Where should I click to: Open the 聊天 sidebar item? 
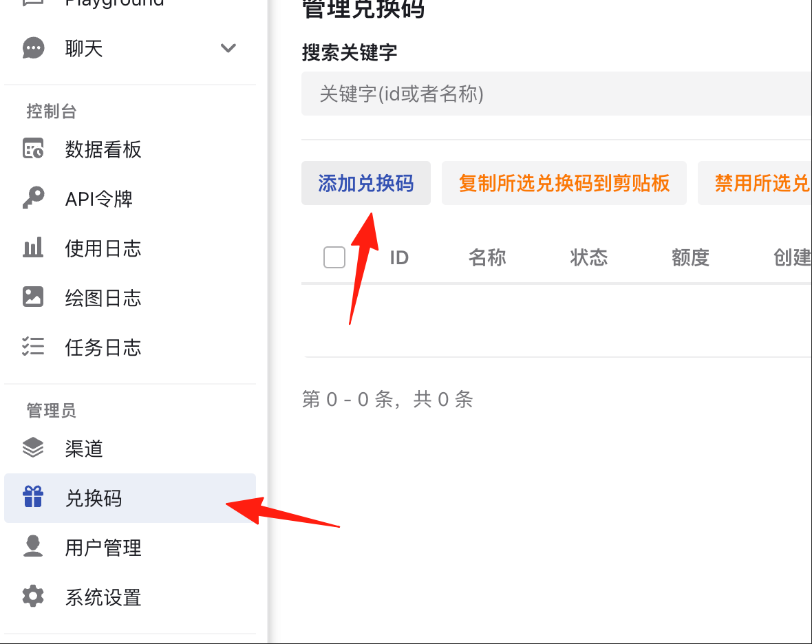tap(130, 48)
